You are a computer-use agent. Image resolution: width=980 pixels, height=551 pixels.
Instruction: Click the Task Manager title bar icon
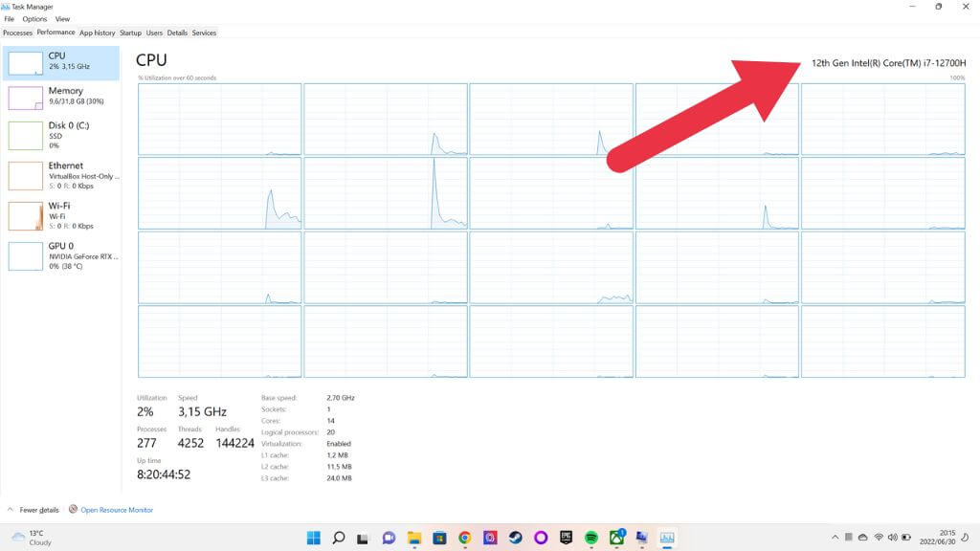[x=6, y=7]
